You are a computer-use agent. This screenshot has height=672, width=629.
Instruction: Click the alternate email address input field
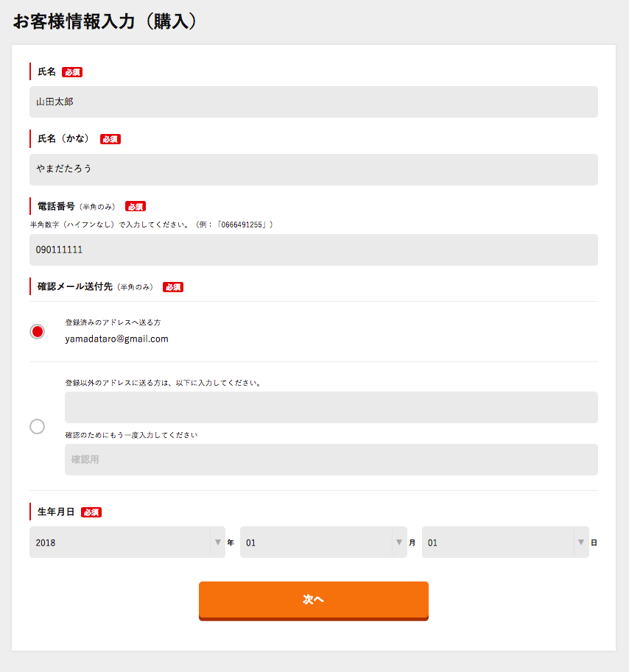click(x=331, y=407)
